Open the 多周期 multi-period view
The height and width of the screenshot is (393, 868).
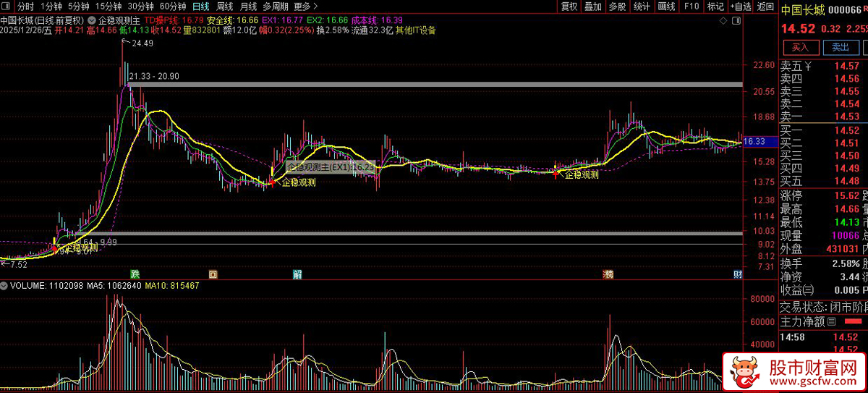click(x=276, y=7)
